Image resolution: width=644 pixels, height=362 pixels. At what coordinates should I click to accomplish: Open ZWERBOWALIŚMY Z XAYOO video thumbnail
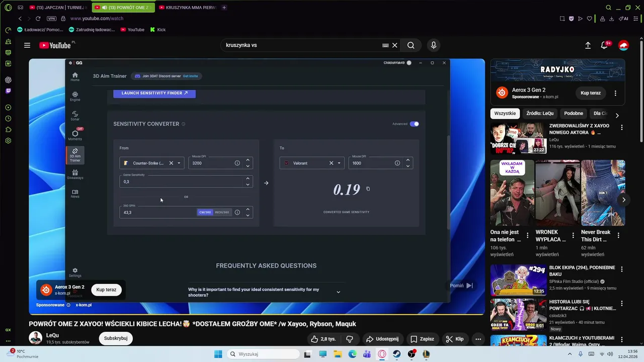pos(518,138)
